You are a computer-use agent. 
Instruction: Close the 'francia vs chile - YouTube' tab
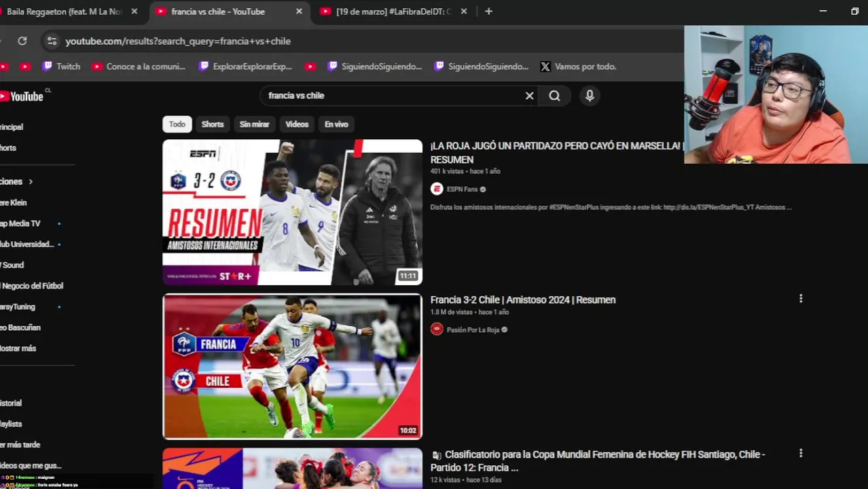pyautogui.click(x=299, y=12)
